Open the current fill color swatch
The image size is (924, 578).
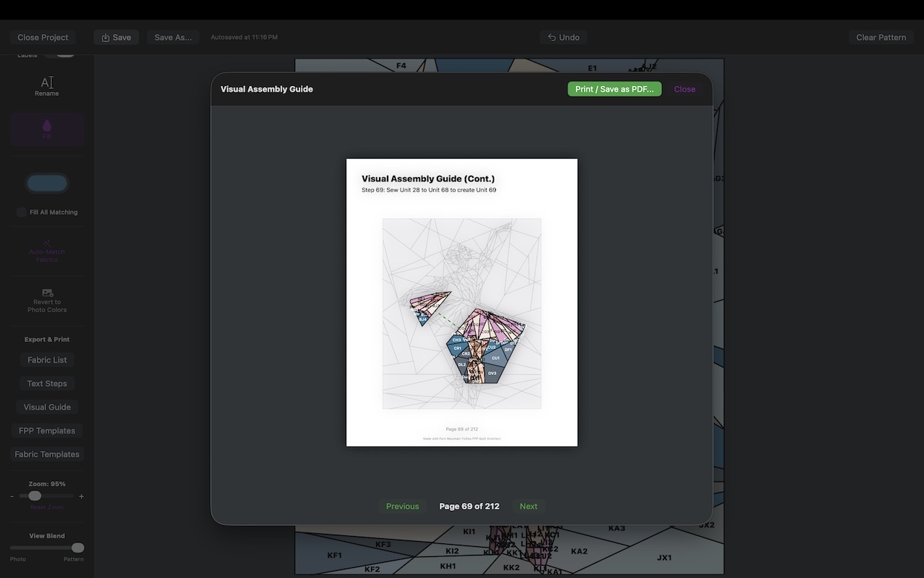pyautogui.click(x=47, y=183)
